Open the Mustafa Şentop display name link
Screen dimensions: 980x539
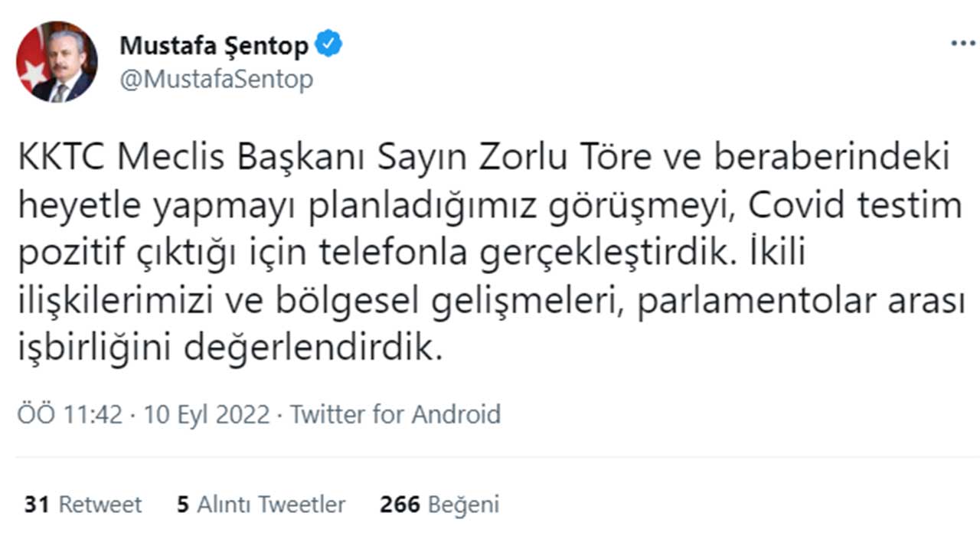click(214, 46)
